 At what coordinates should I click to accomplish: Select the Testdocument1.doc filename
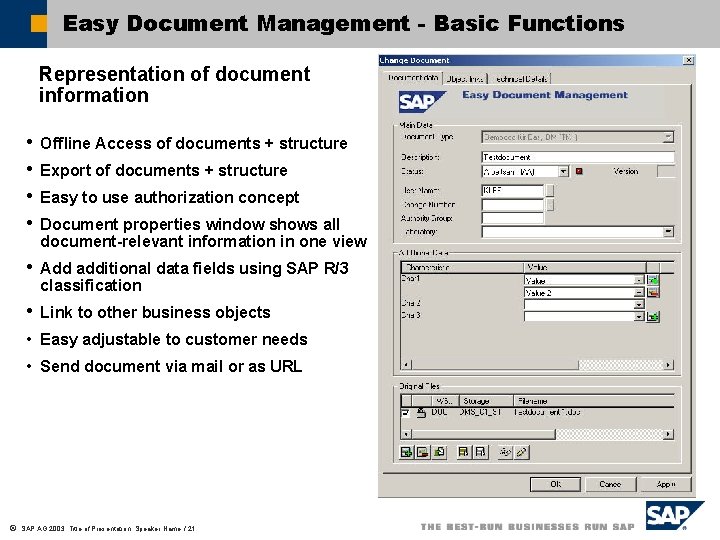[x=547, y=412]
